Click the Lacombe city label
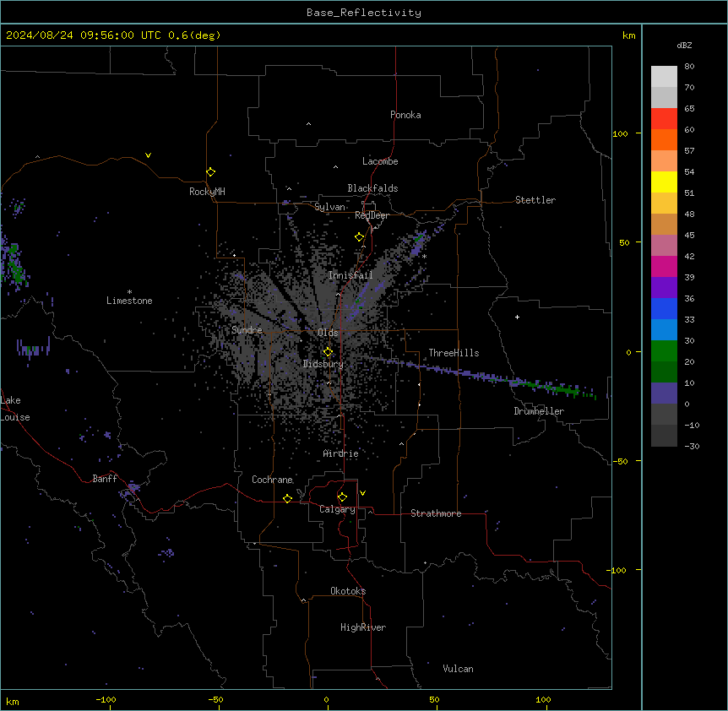The height and width of the screenshot is (711, 728). (x=380, y=161)
